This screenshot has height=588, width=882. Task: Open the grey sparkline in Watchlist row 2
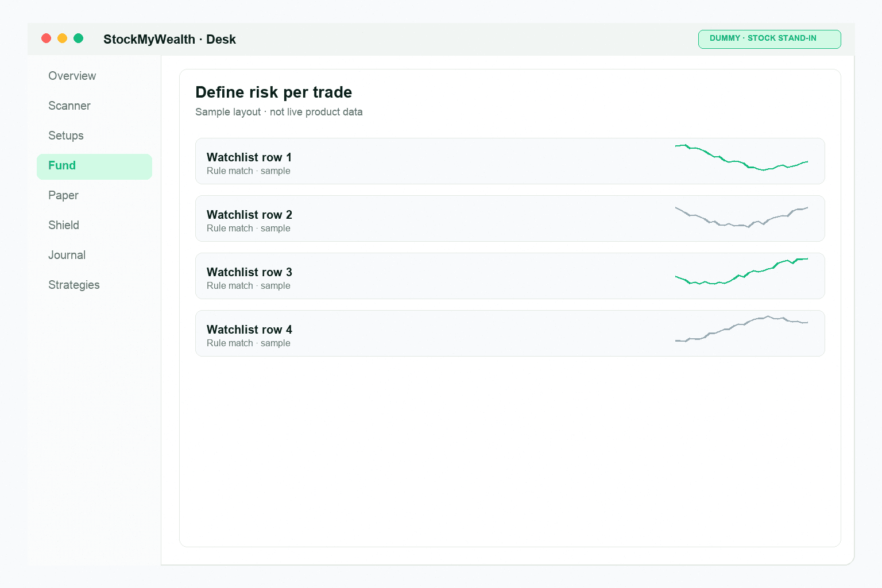[x=741, y=217]
